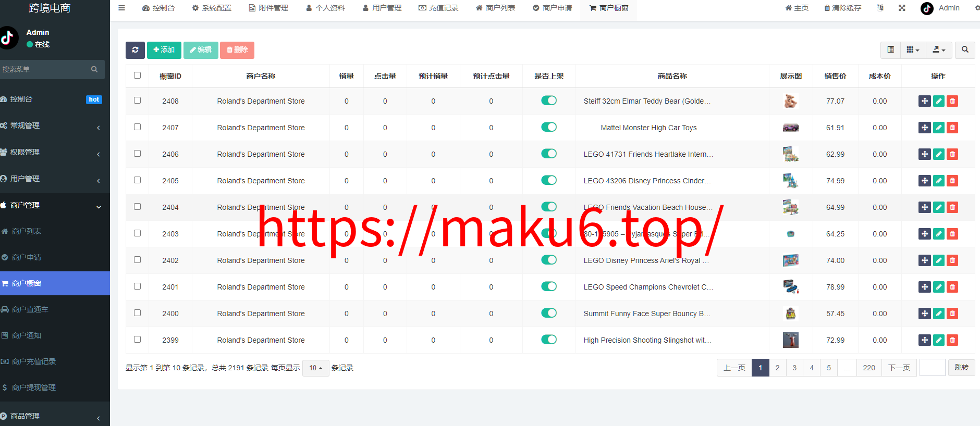Viewport: 980px width, 426px height.
Task: Switch to 系统配置 top tab
Action: click(x=212, y=8)
